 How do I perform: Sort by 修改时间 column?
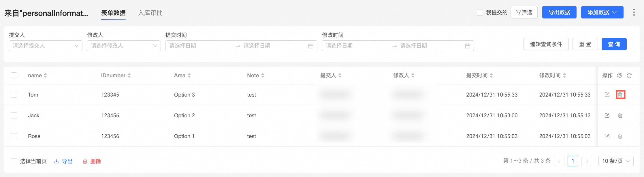click(564, 75)
